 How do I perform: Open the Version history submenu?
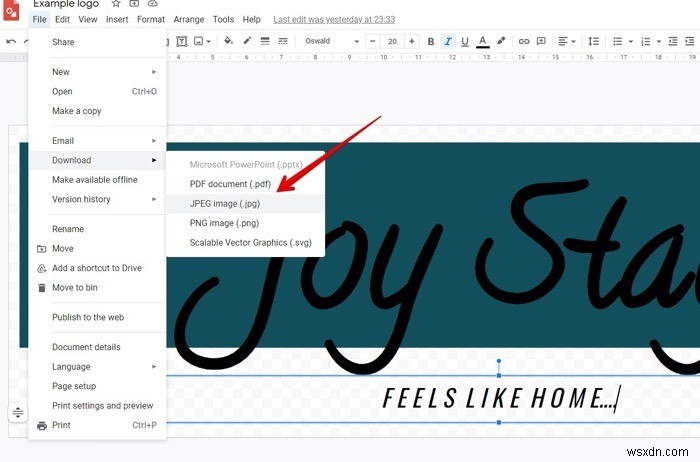point(97,199)
